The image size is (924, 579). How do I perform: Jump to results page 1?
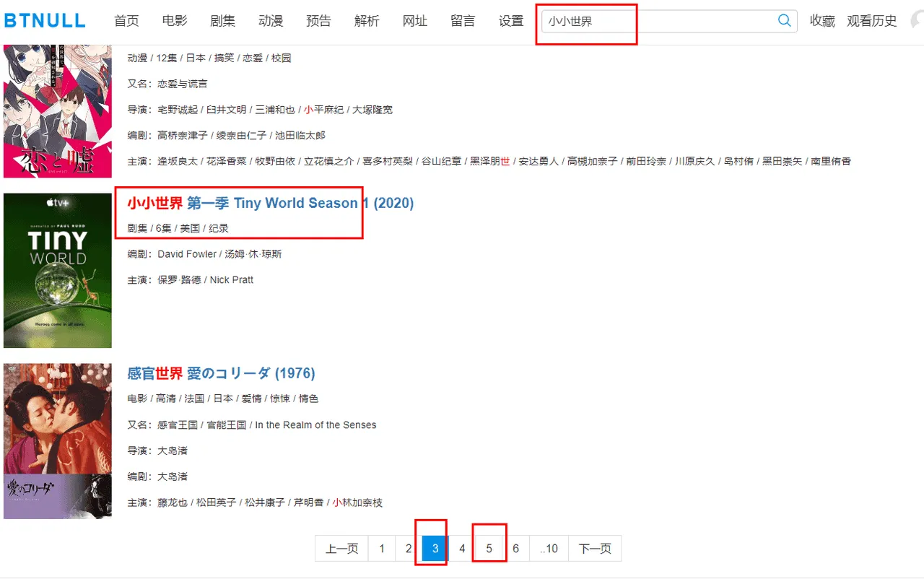pyautogui.click(x=382, y=549)
